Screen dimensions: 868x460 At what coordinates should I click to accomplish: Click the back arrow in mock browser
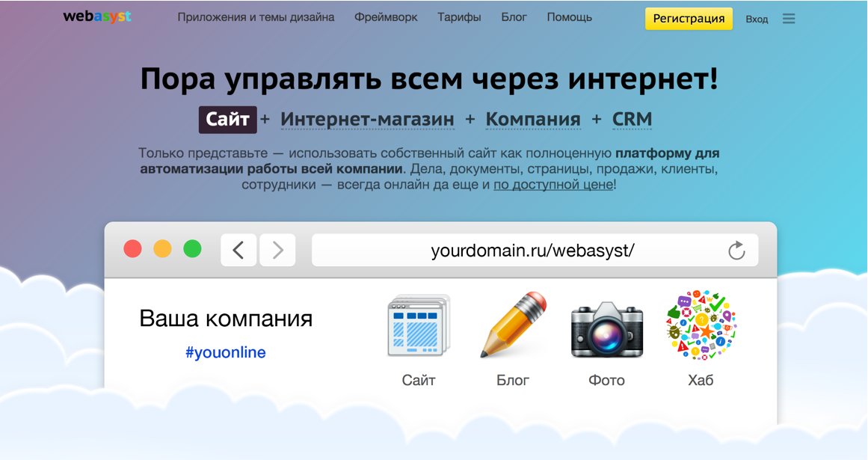click(238, 250)
